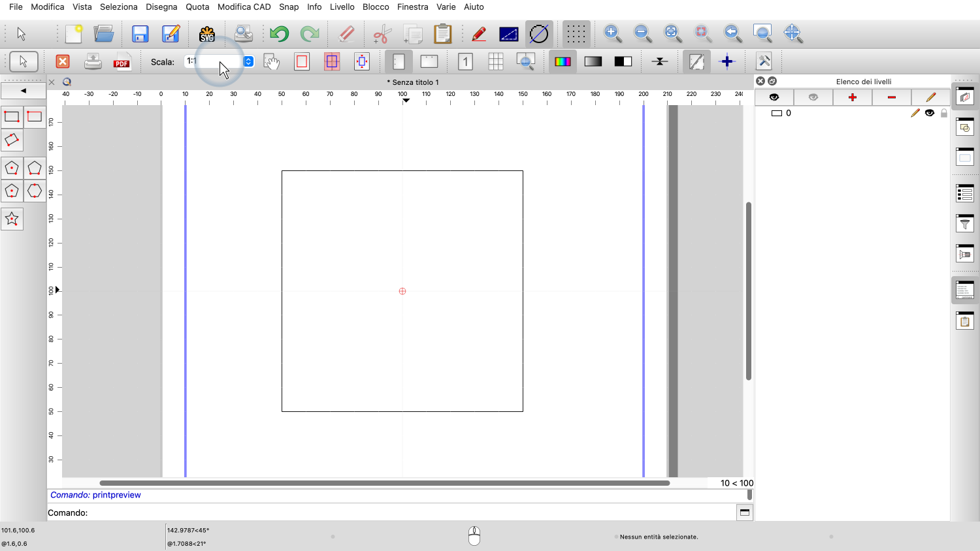Image resolution: width=980 pixels, height=551 pixels.
Task: Collapse left tool panel with back arrow
Action: pyautogui.click(x=24, y=91)
